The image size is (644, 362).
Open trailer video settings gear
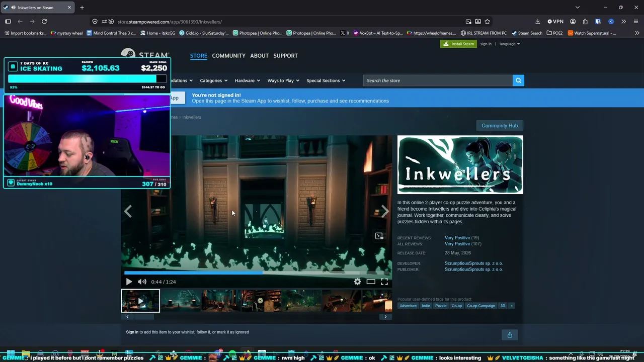[357, 282]
